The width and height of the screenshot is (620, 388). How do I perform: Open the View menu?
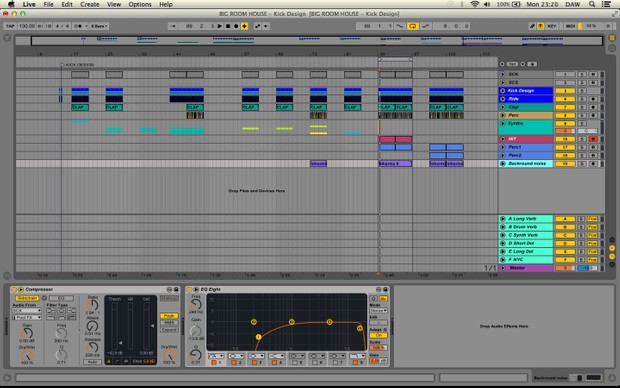point(114,4)
